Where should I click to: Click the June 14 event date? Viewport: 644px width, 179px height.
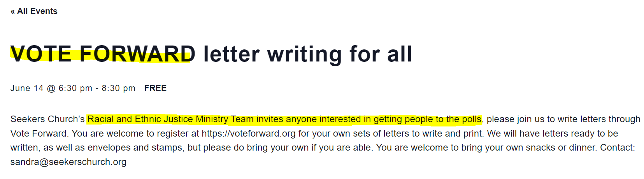(27, 88)
